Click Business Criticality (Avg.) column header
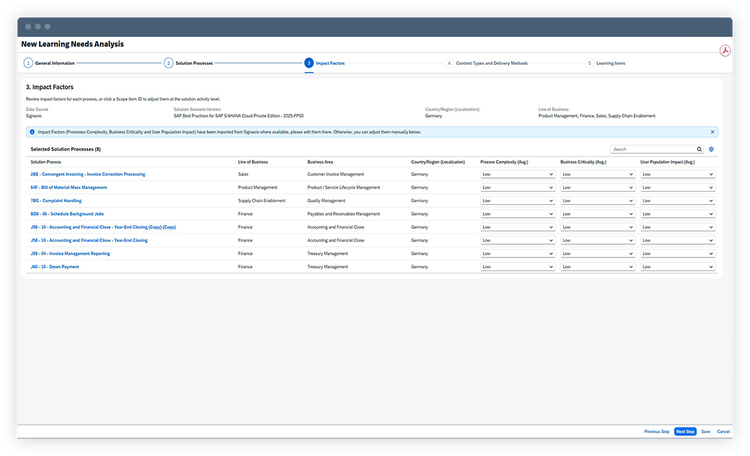Viewport: 750px width, 456px height. tap(583, 162)
